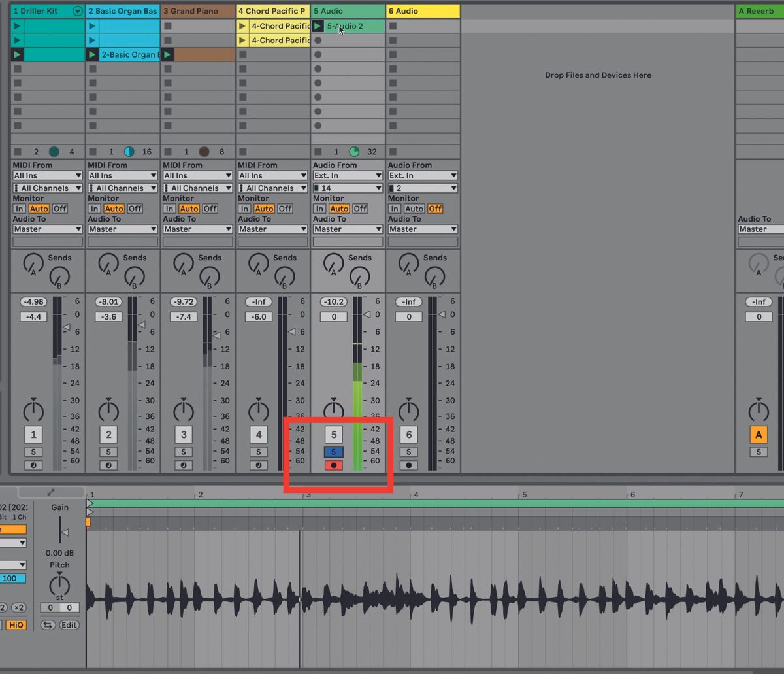
Task: Click Send A knob on Chord Pacific
Action: (x=258, y=263)
